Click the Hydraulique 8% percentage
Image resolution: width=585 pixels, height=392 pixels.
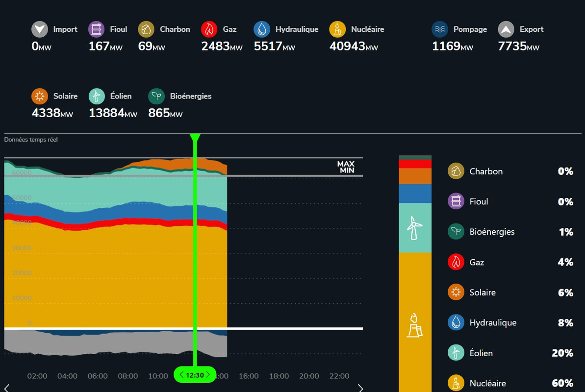565,322
